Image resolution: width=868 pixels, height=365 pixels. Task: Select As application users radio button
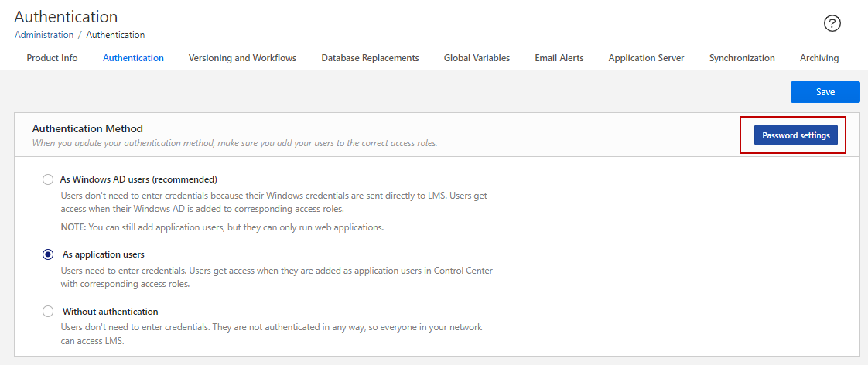click(x=48, y=254)
